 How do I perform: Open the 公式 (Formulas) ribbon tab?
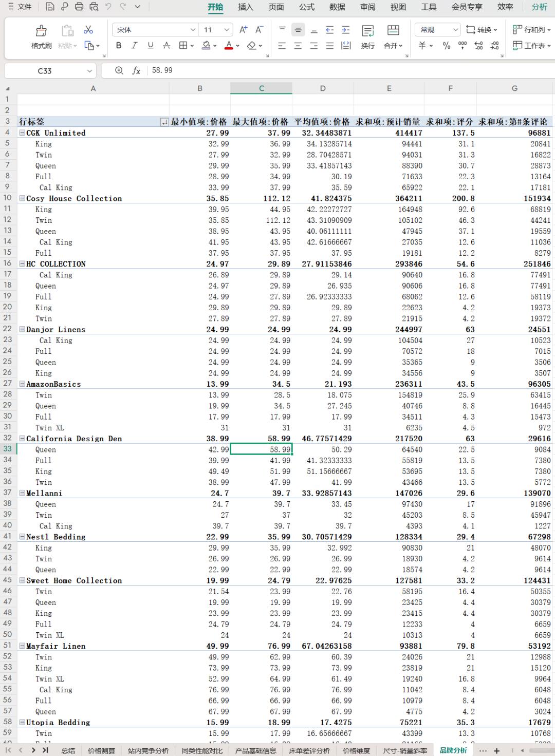coord(307,7)
